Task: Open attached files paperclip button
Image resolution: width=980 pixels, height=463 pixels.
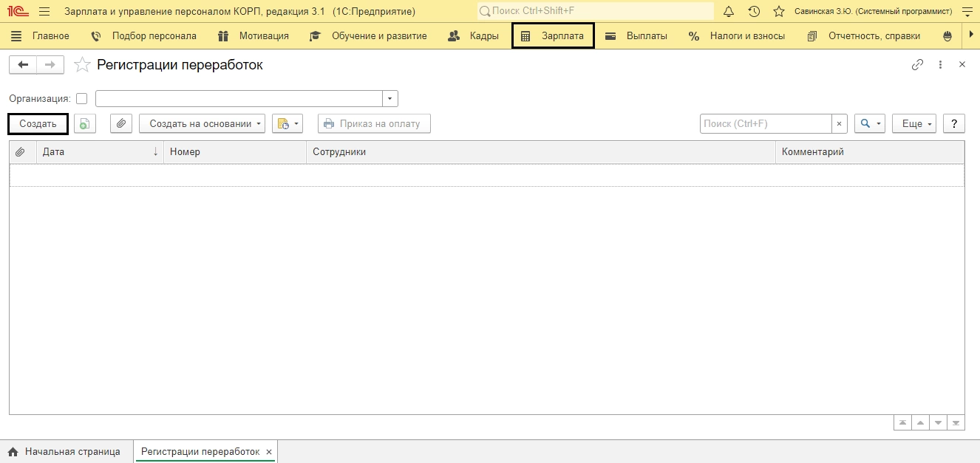Action: [x=121, y=124]
